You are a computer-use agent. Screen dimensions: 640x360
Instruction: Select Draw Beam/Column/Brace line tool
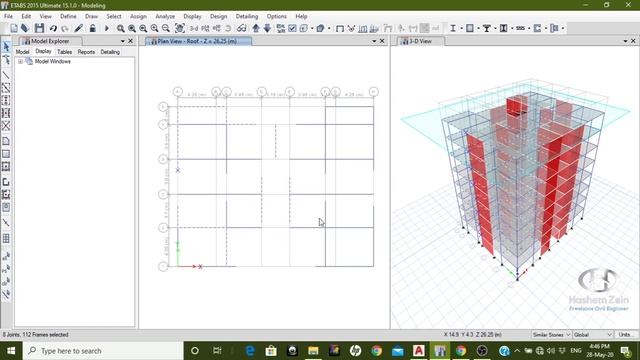click(6, 75)
